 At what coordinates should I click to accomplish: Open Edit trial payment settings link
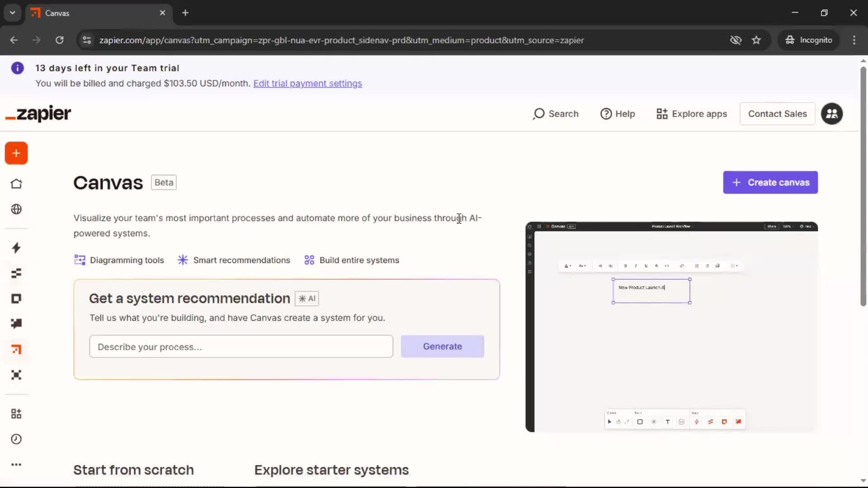pos(307,84)
